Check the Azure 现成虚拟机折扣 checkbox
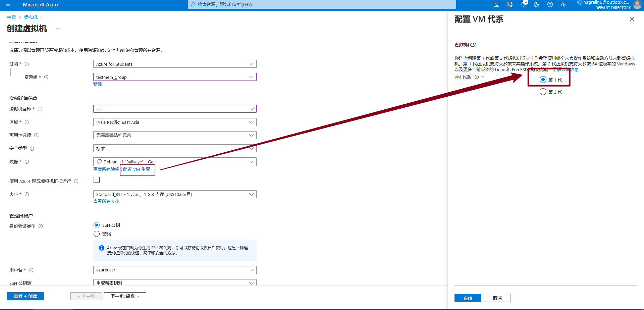This screenshot has width=644, height=310. pos(97,180)
